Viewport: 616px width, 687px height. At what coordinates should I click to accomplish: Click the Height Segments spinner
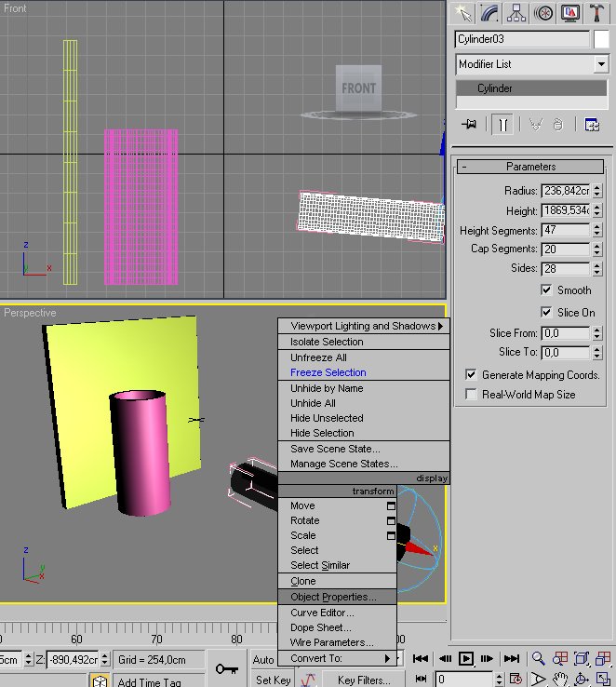coord(597,230)
